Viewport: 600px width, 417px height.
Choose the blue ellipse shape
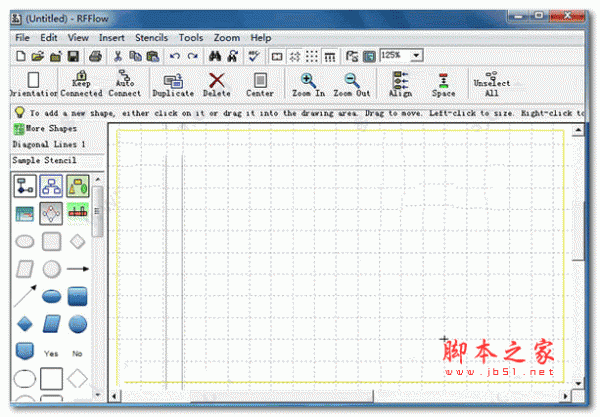51,296
